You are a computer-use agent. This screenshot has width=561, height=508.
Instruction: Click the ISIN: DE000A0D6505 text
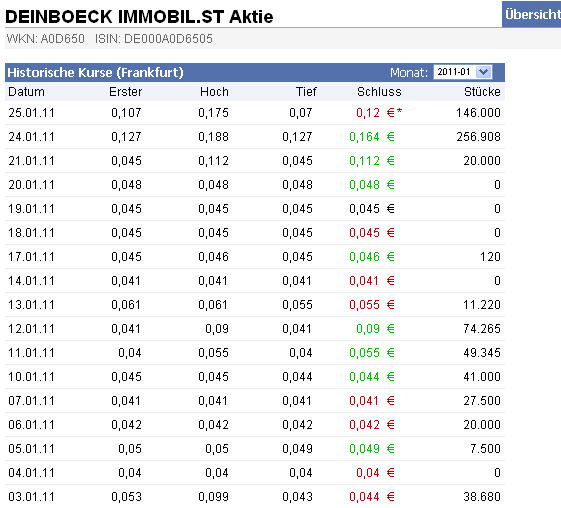coord(153,39)
